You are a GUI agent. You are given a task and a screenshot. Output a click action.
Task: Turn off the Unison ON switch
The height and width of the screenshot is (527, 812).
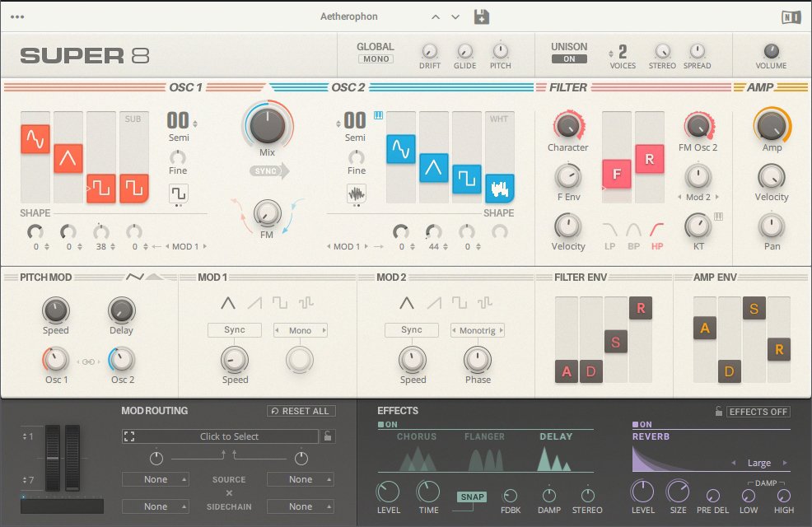(x=569, y=59)
